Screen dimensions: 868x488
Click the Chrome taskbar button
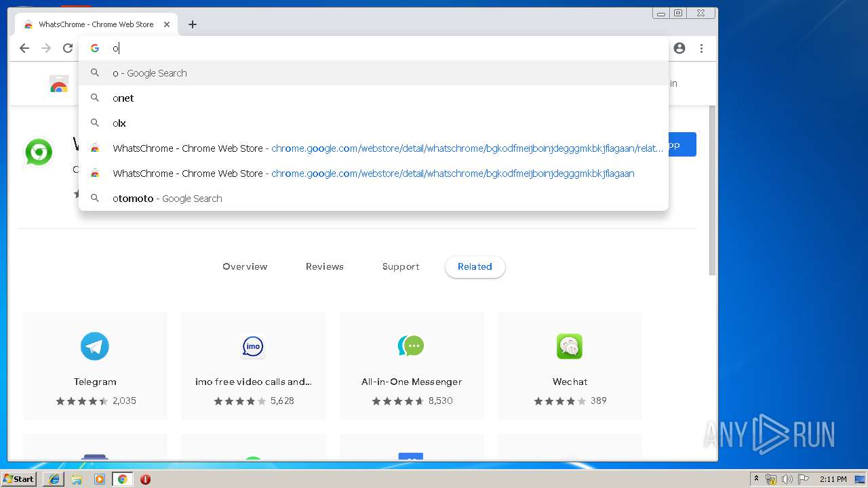(x=122, y=479)
